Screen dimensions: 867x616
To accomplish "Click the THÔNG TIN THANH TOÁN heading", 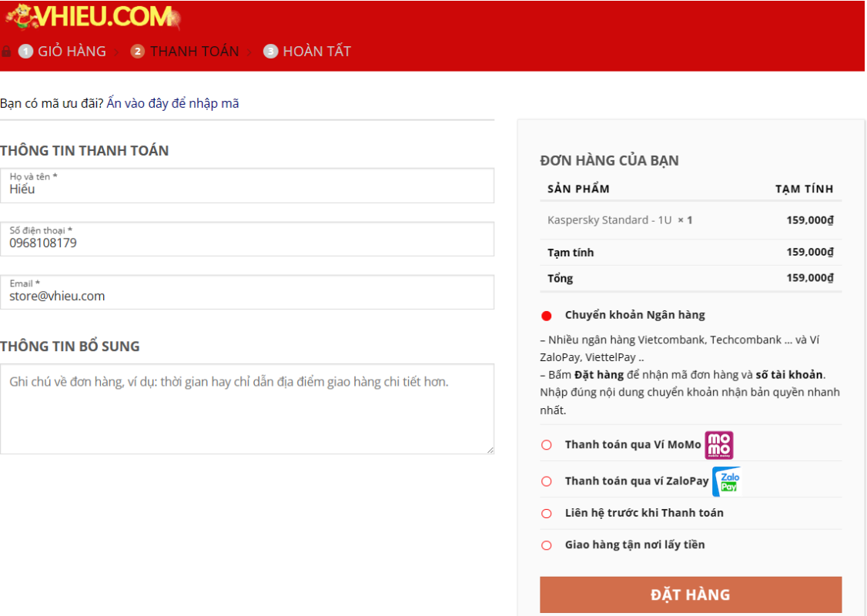I will tap(84, 151).
